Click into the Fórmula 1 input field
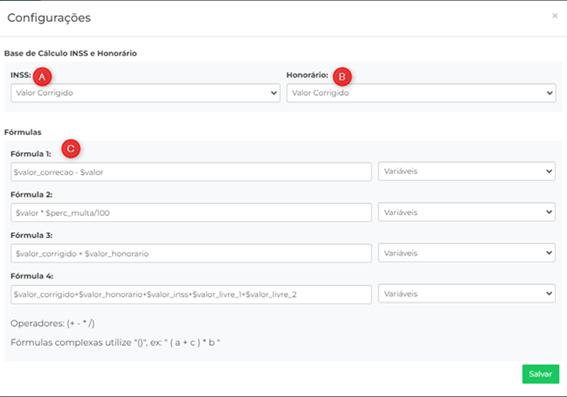 (x=191, y=172)
